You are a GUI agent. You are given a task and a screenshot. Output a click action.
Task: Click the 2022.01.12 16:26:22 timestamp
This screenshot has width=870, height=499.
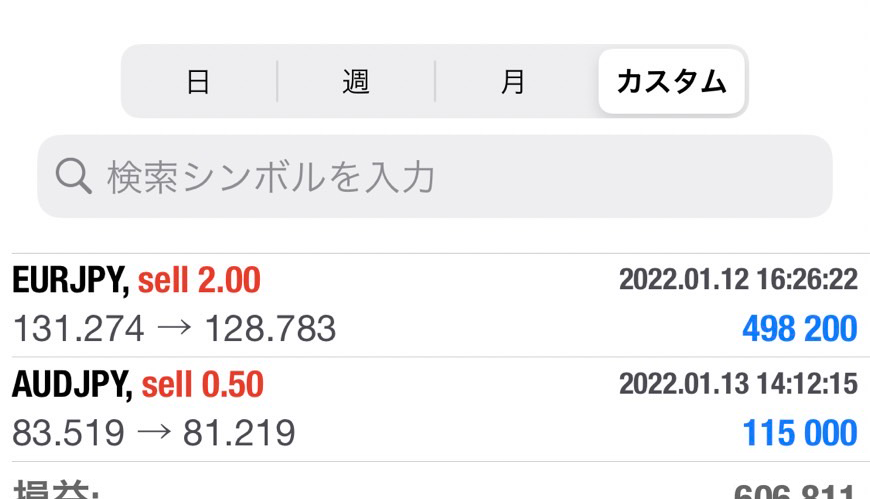738,280
